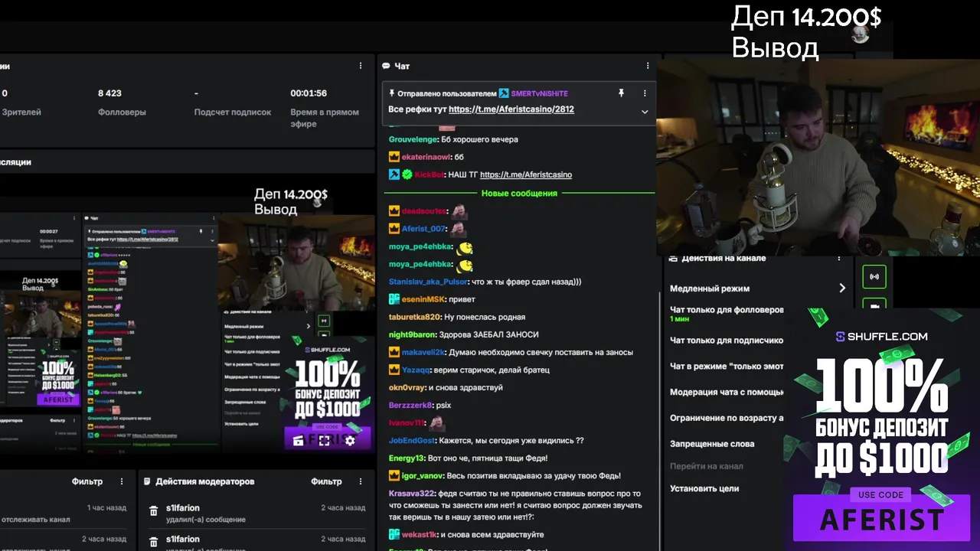The height and width of the screenshot is (551, 980).
Task: Click username night9baron in chat
Action: [x=412, y=334]
